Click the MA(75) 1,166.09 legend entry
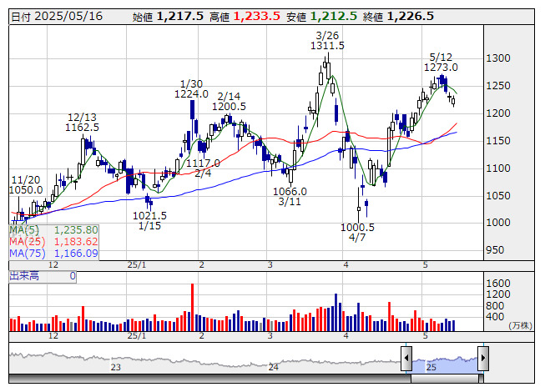Image resolution: width=545 pixels, height=392 pixels. coord(53,254)
